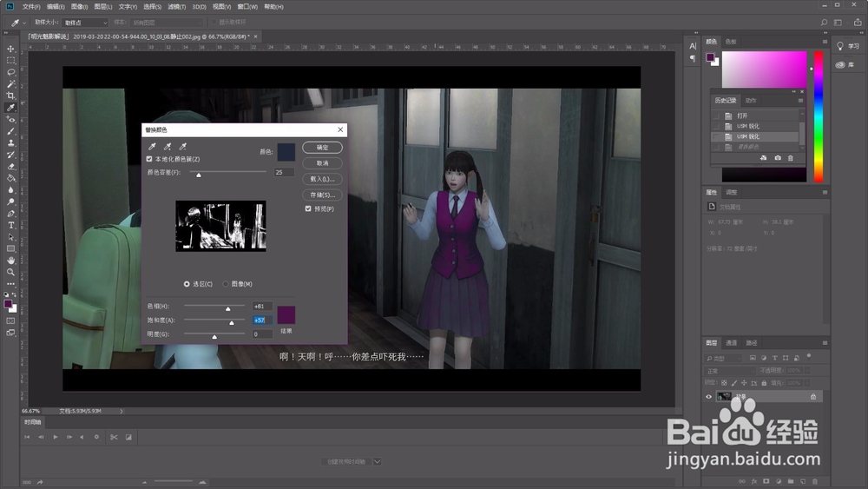
Task: Select the Zoom tool
Action: (x=10, y=272)
